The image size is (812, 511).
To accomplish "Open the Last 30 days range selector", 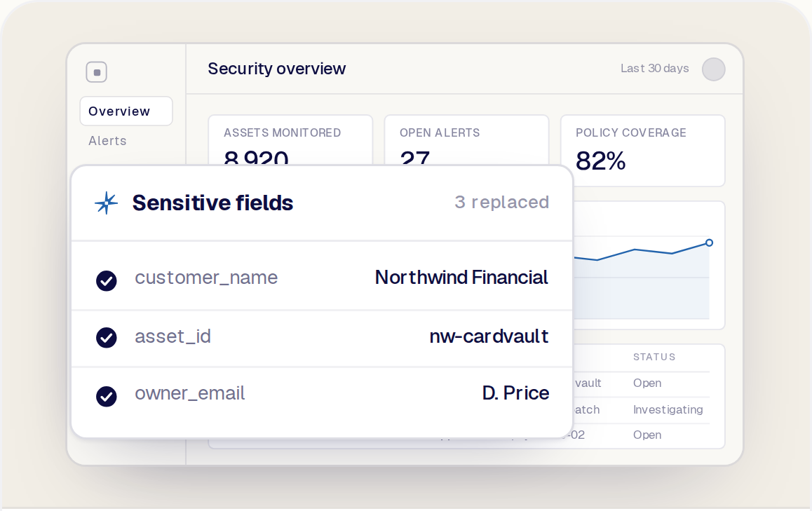I will pos(654,68).
